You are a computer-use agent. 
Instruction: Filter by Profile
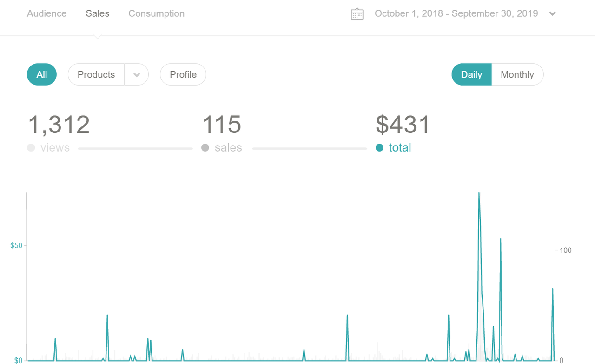coord(183,74)
